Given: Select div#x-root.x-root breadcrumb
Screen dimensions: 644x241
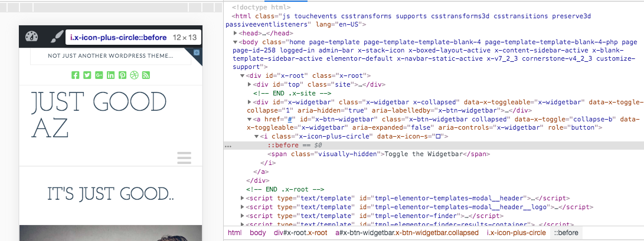Looking at the screenshot, I should pyautogui.click(x=300, y=233).
